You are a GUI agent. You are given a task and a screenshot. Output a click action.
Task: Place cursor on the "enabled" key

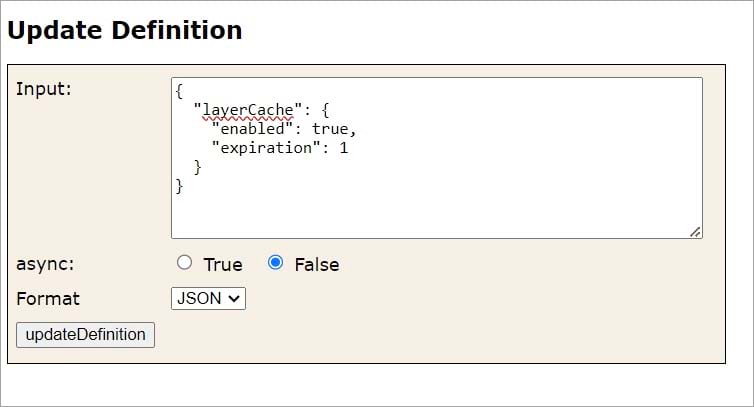point(250,129)
